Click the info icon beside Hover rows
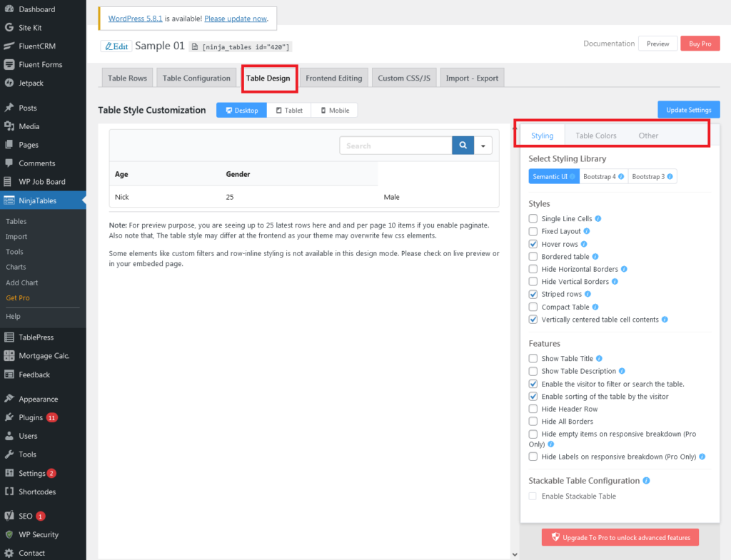The height and width of the screenshot is (560, 731). click(585, 244)
